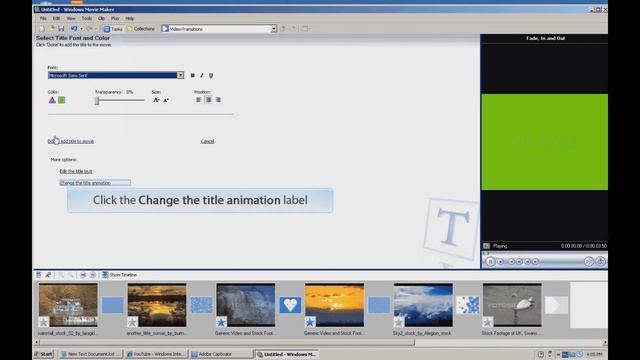
Task: Click the Play Storyboard button
Action: pyautogui.click(x=93, y=275)
